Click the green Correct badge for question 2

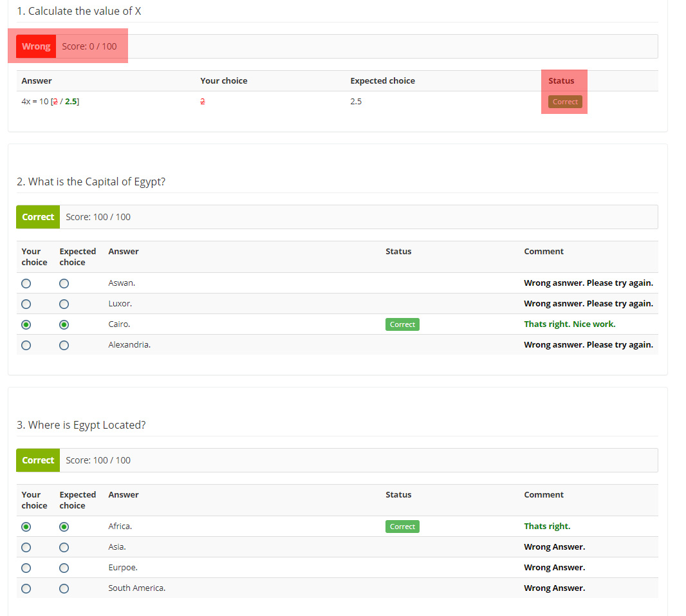point(37,216)
